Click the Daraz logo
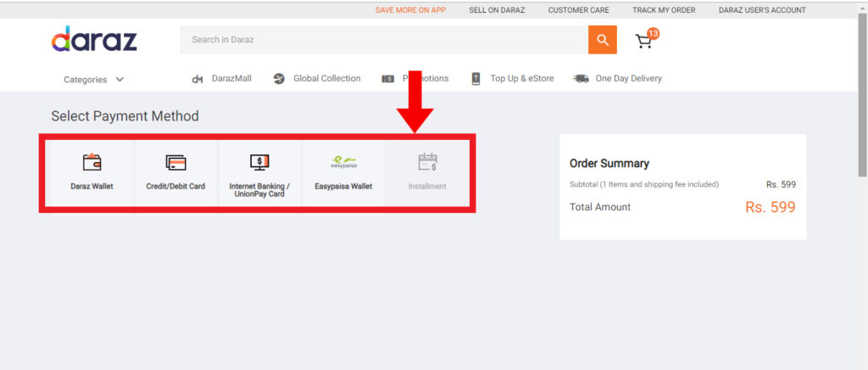Screen dimensions: 868x370 (94, 39)
